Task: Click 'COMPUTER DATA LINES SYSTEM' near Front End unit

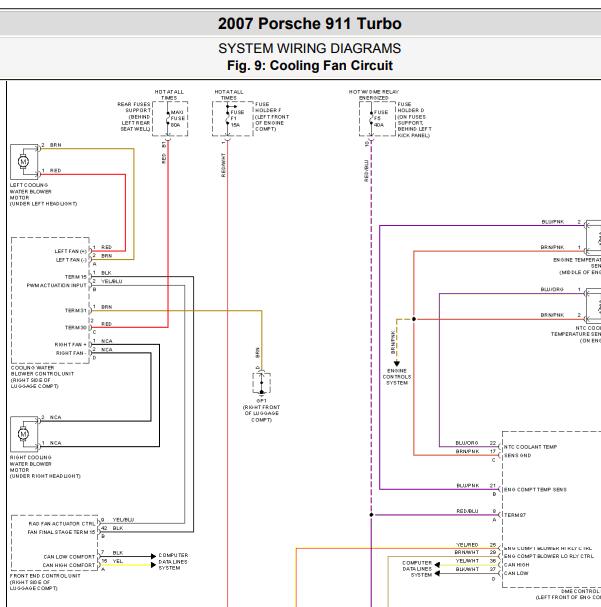Action: (x=173, y=561)
